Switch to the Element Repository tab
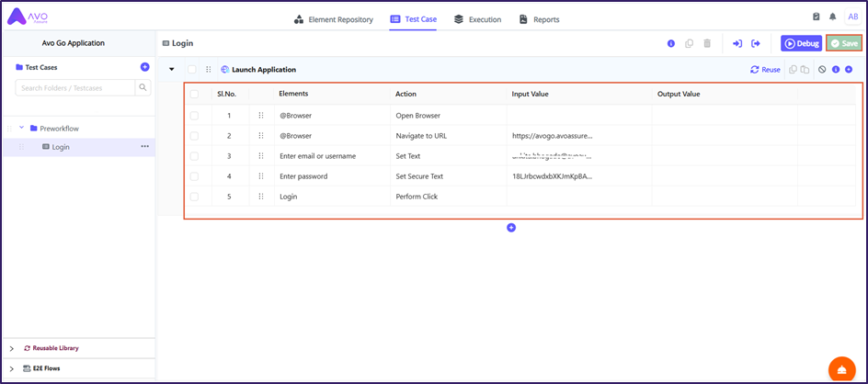Image resolution: width=868 pixels, height=384 pixels. [x=333, y=19]
